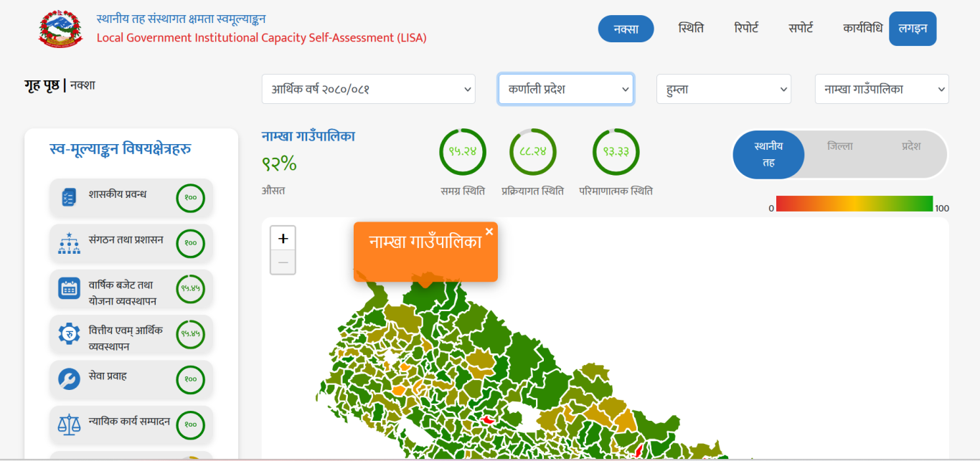This screenshot has width=980, height=461.
Task: Open the सेवा प्रवाह category card
Action: click(131, 379)
